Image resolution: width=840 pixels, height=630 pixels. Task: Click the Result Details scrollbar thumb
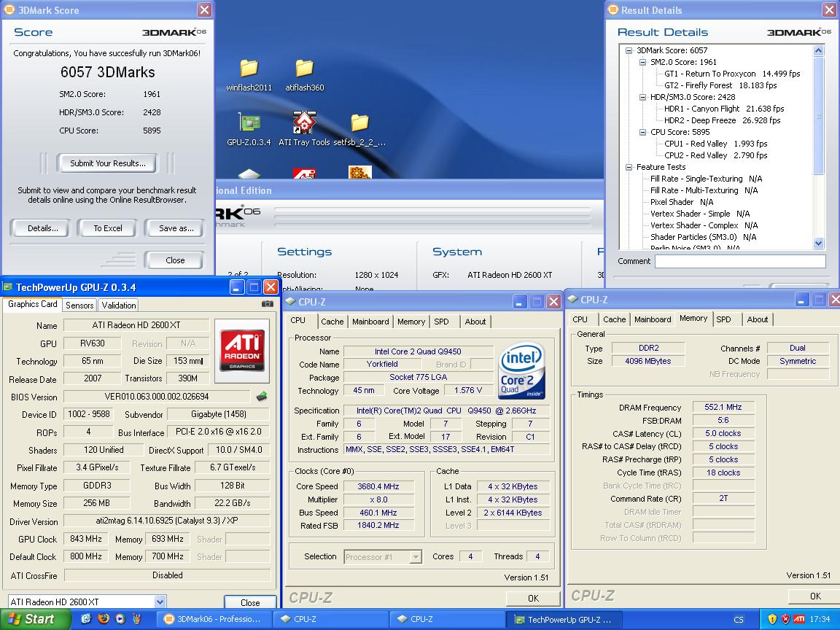818,115
